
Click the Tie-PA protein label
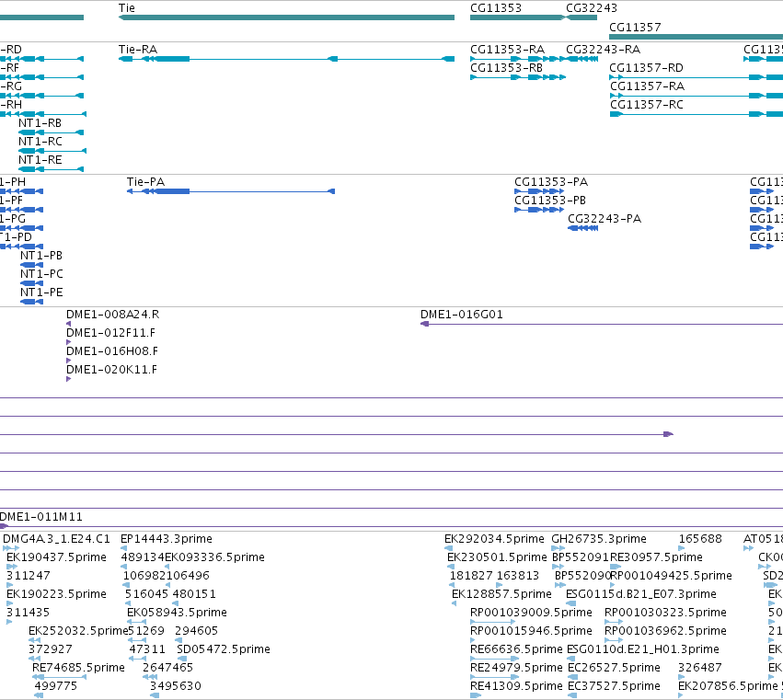(x=145, y=182)
